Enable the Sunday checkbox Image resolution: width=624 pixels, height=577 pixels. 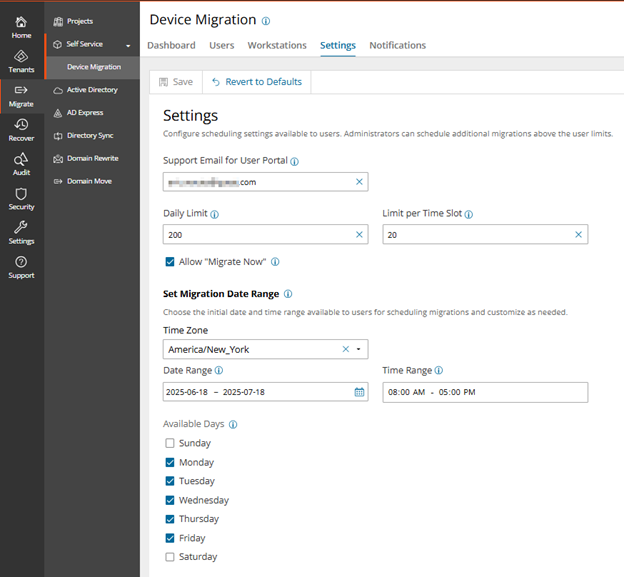170,443
